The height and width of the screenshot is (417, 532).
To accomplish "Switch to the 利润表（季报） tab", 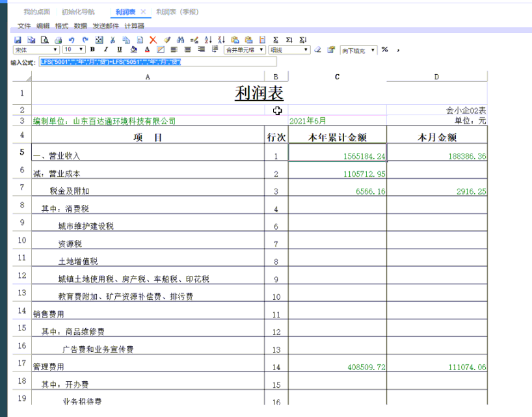I will (177, 12).
